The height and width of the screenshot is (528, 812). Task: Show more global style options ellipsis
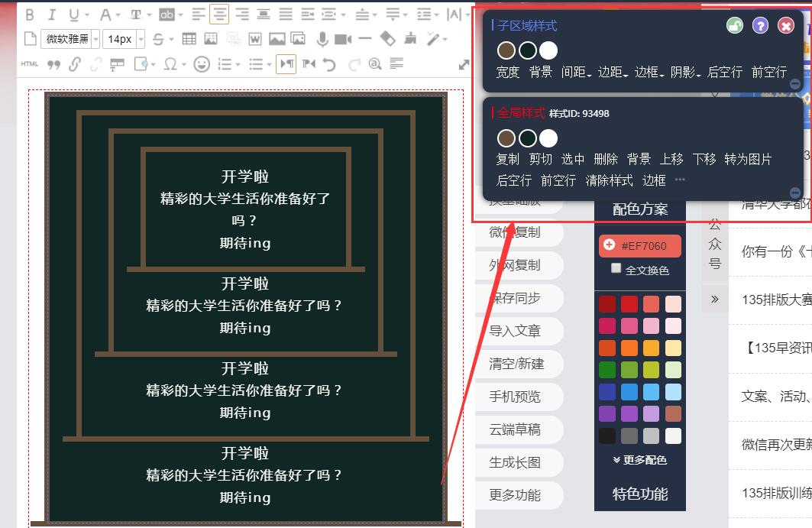click(x=680, y=180)
